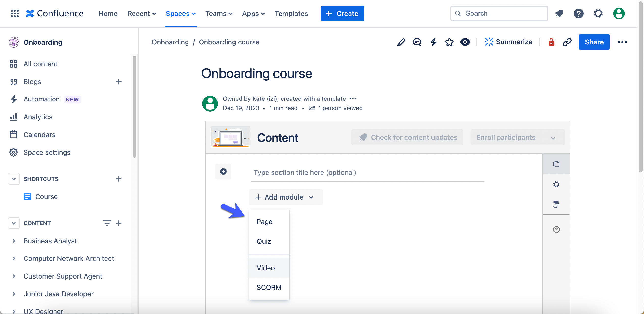Open the restrictions red lock icon
644x314 pixels.
click(x=551, y=42)
